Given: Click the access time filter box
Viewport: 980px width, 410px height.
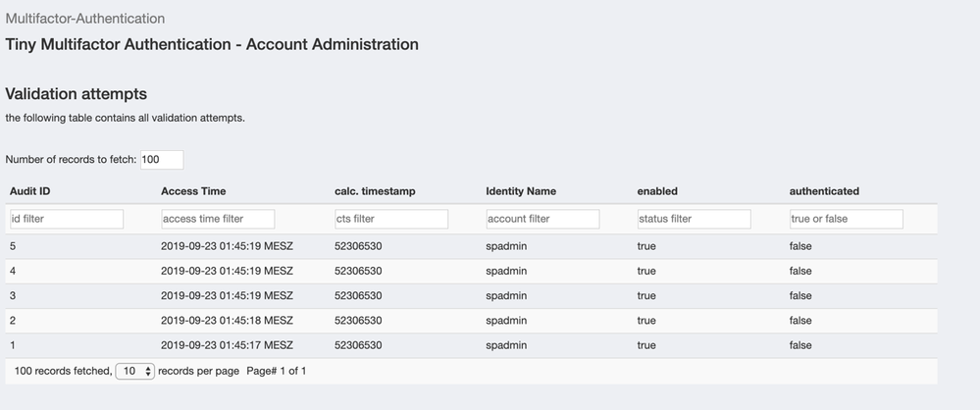Looking at the screenshot, I should pos(217,219).
